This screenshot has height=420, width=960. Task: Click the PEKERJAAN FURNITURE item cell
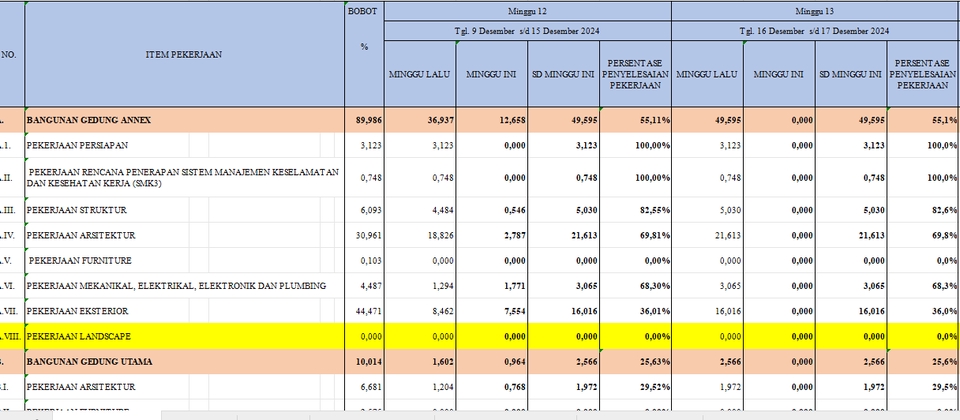pyautogui.click(x=183, y=261)
